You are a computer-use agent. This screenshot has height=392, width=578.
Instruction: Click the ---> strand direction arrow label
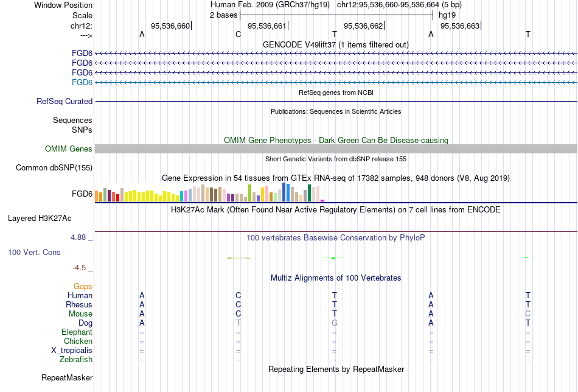[x=86, y=35]
